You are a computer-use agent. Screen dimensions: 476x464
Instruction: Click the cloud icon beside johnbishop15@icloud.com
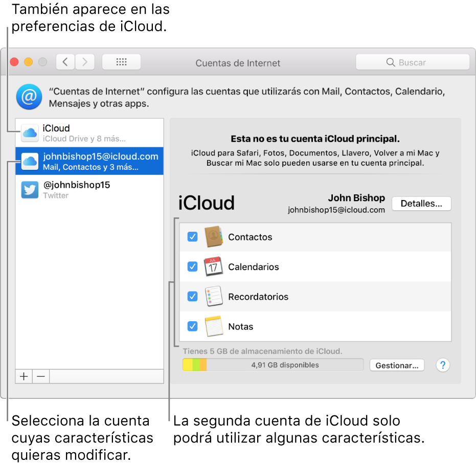(x=29, y=161)
